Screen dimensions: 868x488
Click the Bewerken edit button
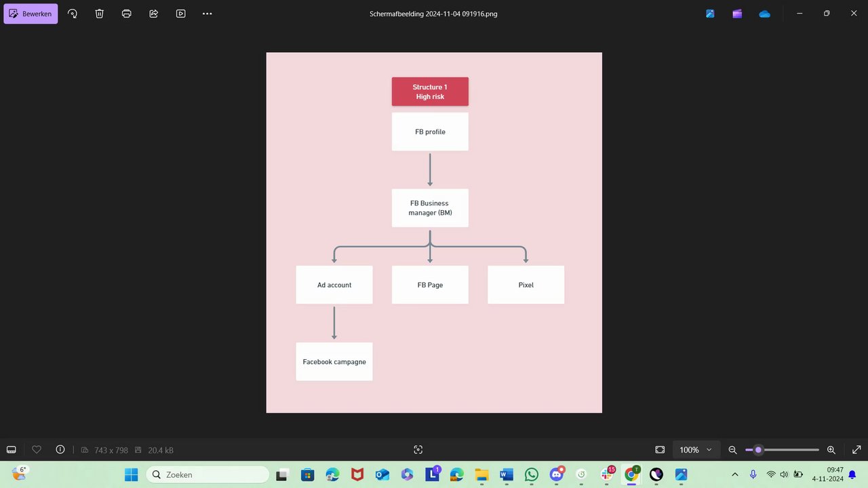pyautogui.click(x=31, y=14)
